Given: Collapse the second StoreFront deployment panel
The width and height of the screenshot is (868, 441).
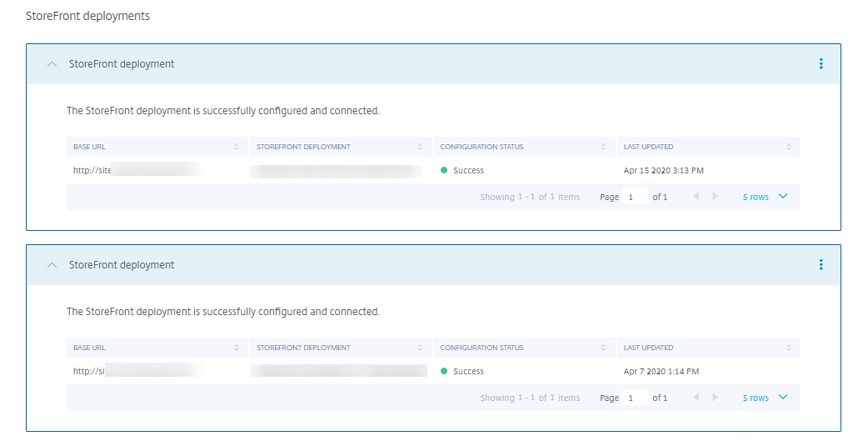Looking at the screenshot, I should (x=52, y=265).
